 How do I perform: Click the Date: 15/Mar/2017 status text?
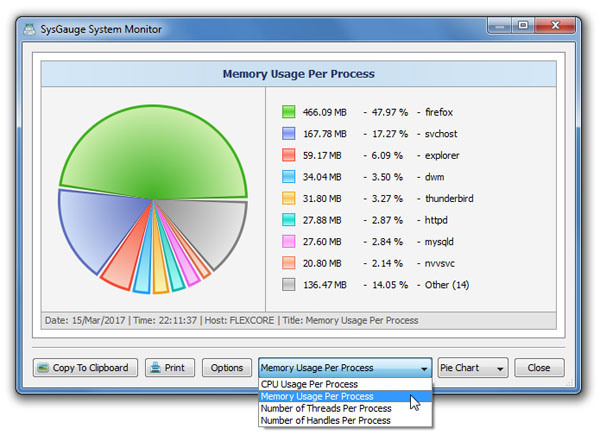(x=85, y=321)
